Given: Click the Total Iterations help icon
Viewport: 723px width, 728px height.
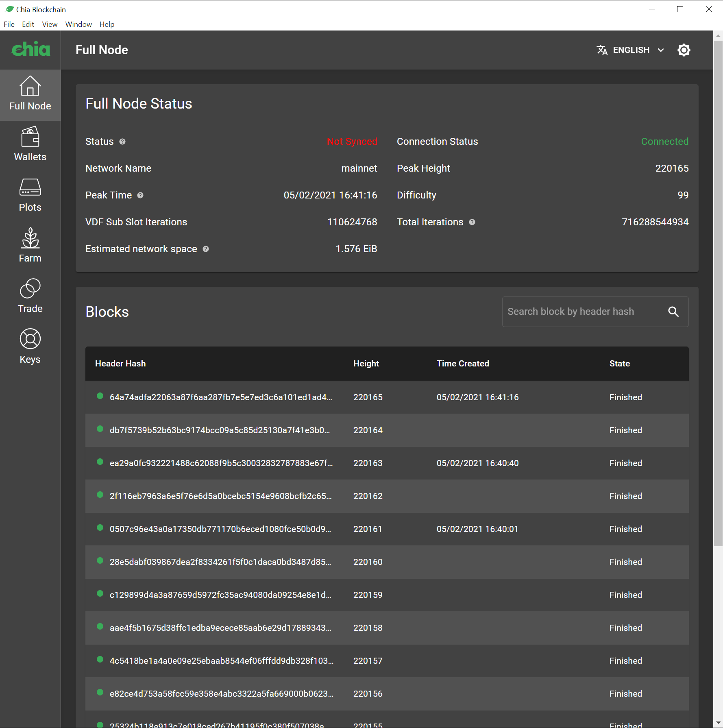Looking at the screenshot, I should 472,222.
